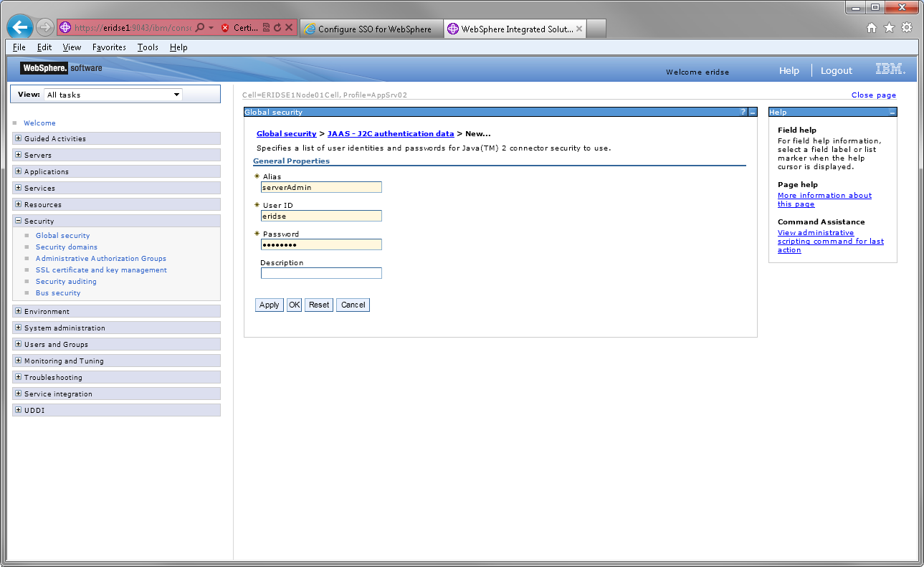Open the Favorites menu
Screen dimensions: 924x567
coord(109,47)
